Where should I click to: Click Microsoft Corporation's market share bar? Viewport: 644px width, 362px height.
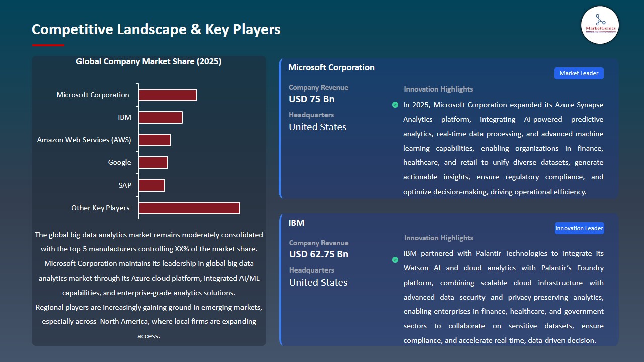tap(168, 95)
